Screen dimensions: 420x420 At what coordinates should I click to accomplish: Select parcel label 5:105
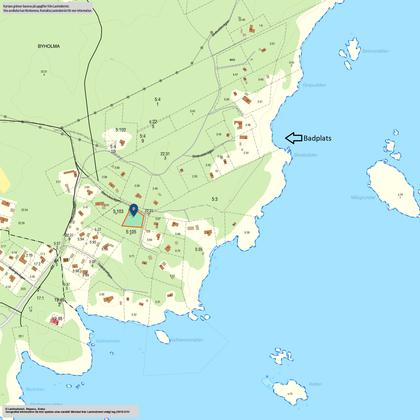131,232
